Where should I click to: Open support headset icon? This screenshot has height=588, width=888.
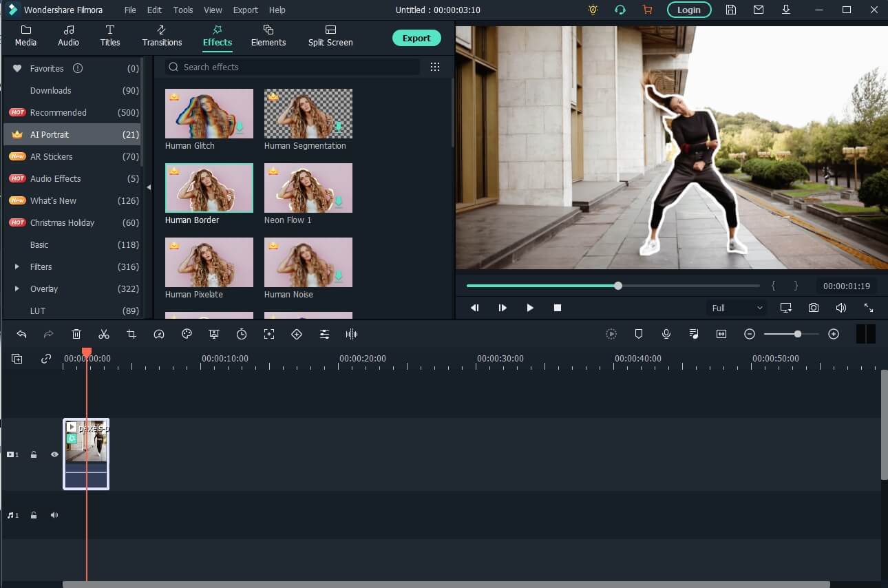tap(620, 10)
